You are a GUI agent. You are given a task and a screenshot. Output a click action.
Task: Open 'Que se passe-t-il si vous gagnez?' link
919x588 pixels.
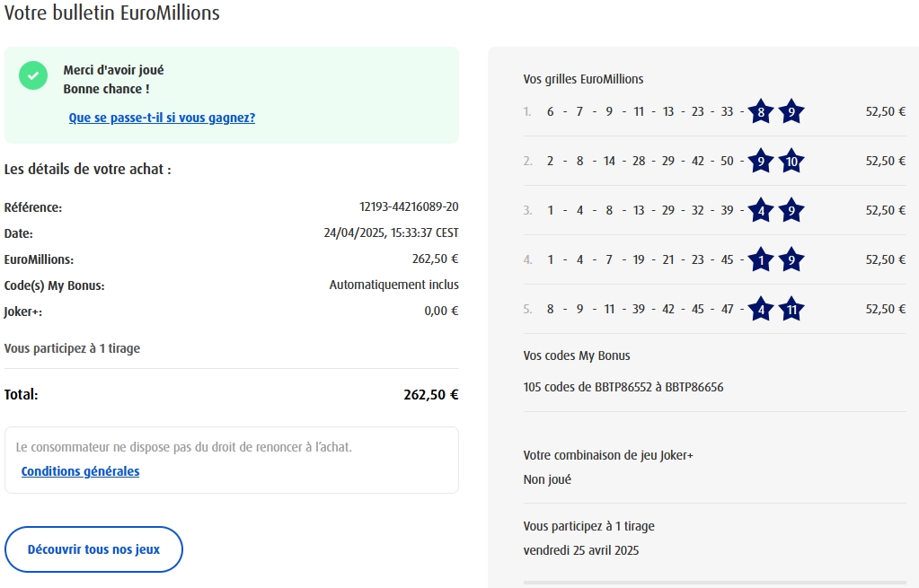[x=162, y=118]
